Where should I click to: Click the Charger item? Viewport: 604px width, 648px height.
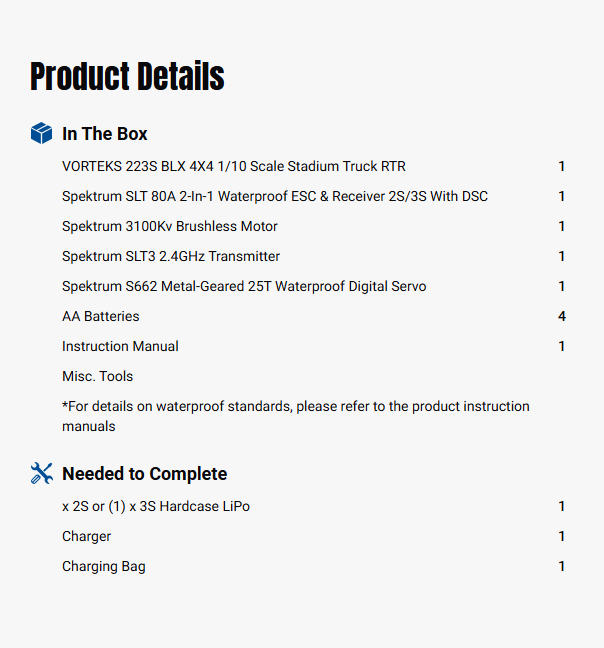(86, 536)
